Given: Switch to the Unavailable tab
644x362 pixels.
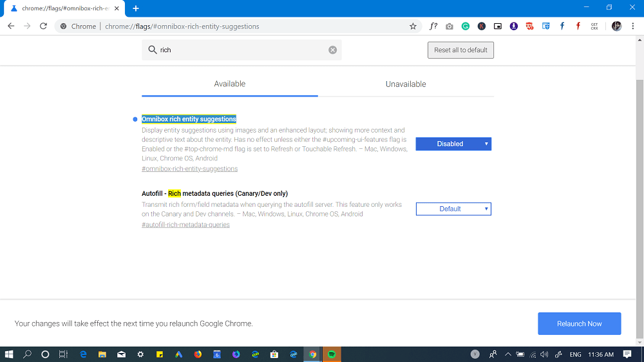Looking at the screenshot, I should point(406,84).
